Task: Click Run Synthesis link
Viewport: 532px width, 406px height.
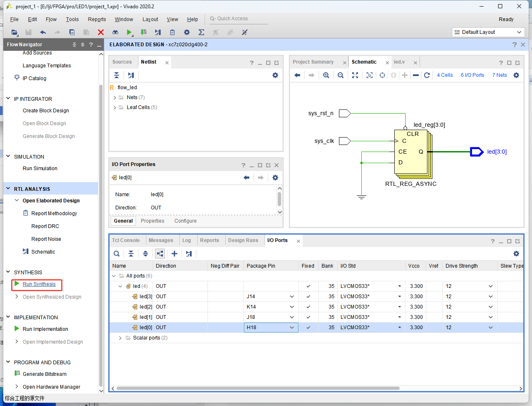Action: (x=39, y=284)
